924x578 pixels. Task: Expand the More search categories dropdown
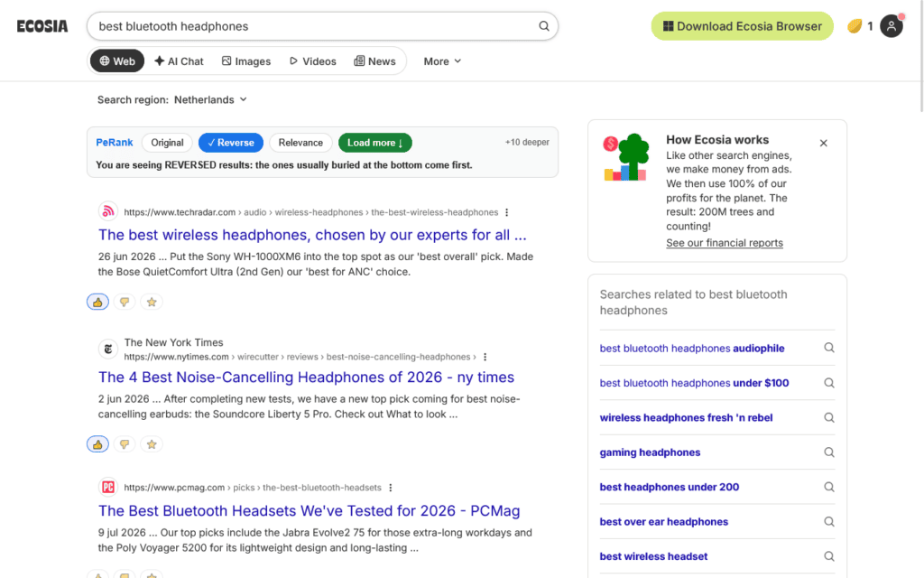point(442,61)
